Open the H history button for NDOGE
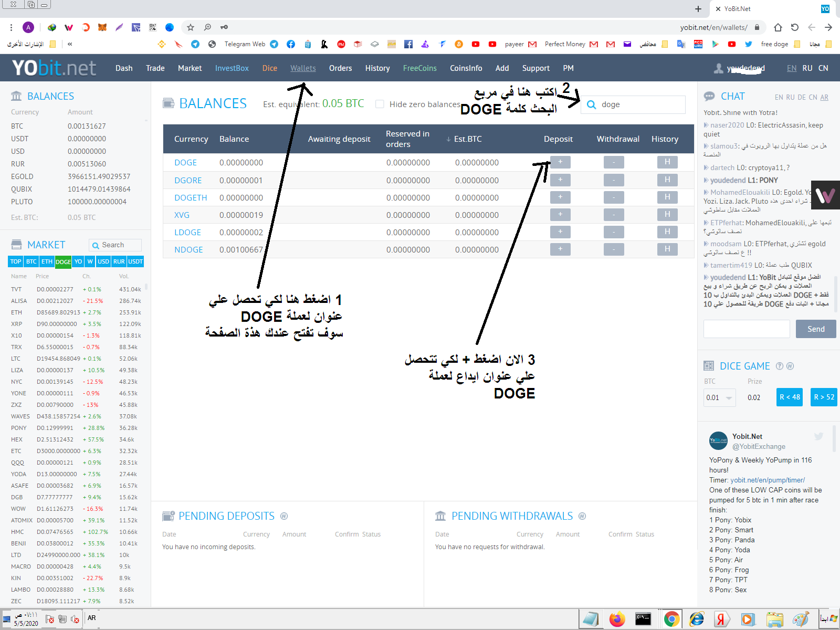The image size is (840, 630). pos(667,249)
